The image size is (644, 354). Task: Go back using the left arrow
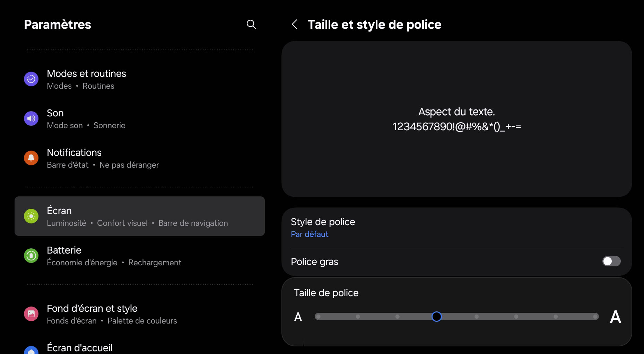[x=295, y=24]
